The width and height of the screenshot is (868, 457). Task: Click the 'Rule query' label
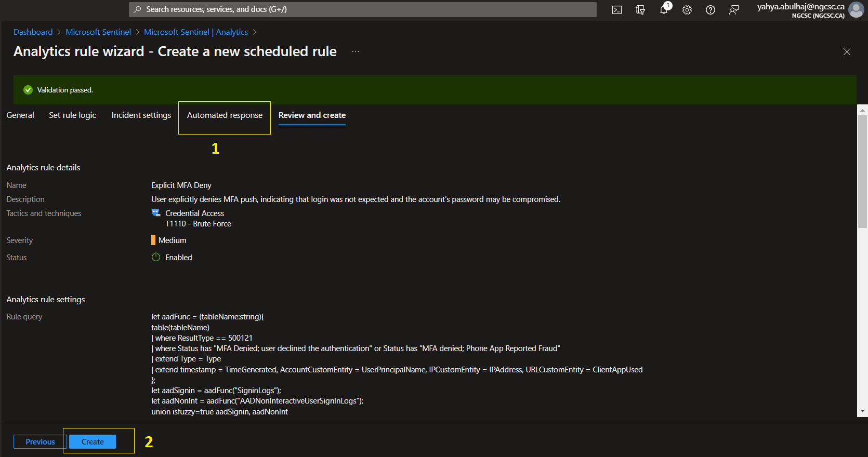click(24, 317)
